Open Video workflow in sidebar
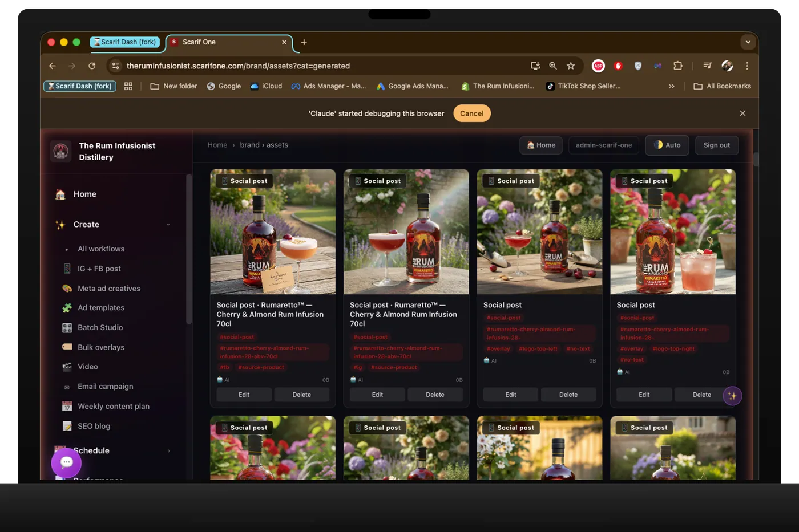The image size is (799, 532). click(88, 367)
